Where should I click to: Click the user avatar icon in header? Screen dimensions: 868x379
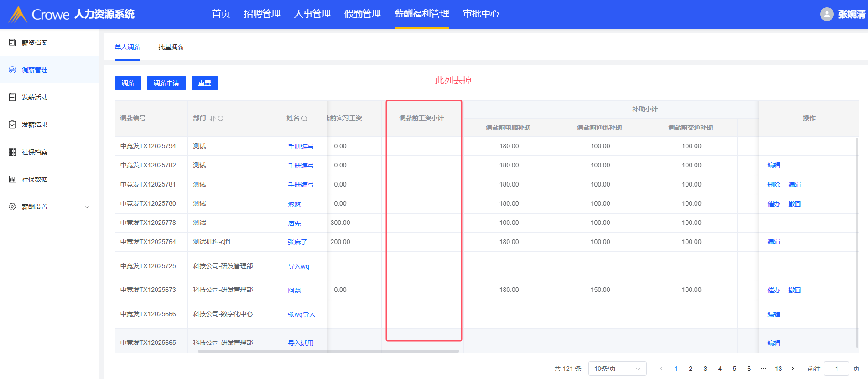pos(826,14)
